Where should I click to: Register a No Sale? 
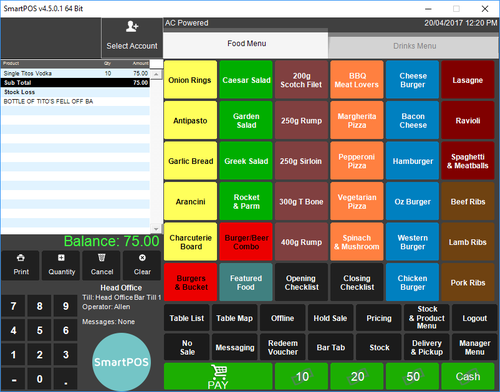coord(187,347)
